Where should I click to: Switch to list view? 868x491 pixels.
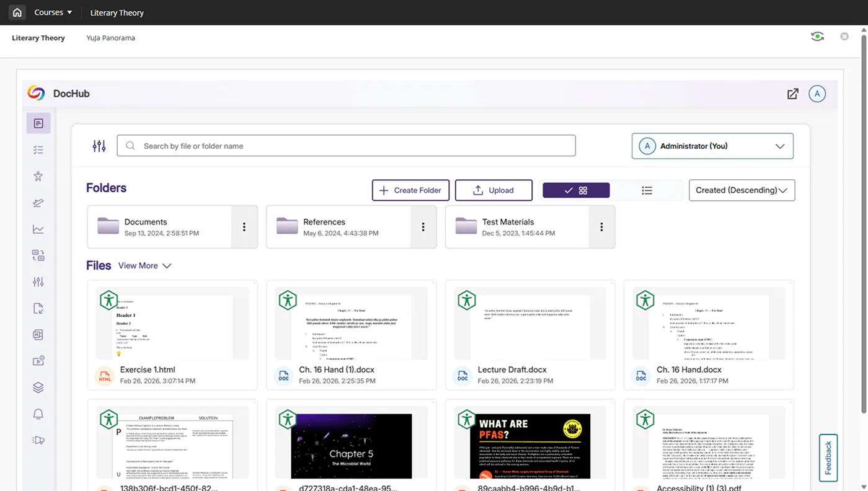click(x=647, y=190)
